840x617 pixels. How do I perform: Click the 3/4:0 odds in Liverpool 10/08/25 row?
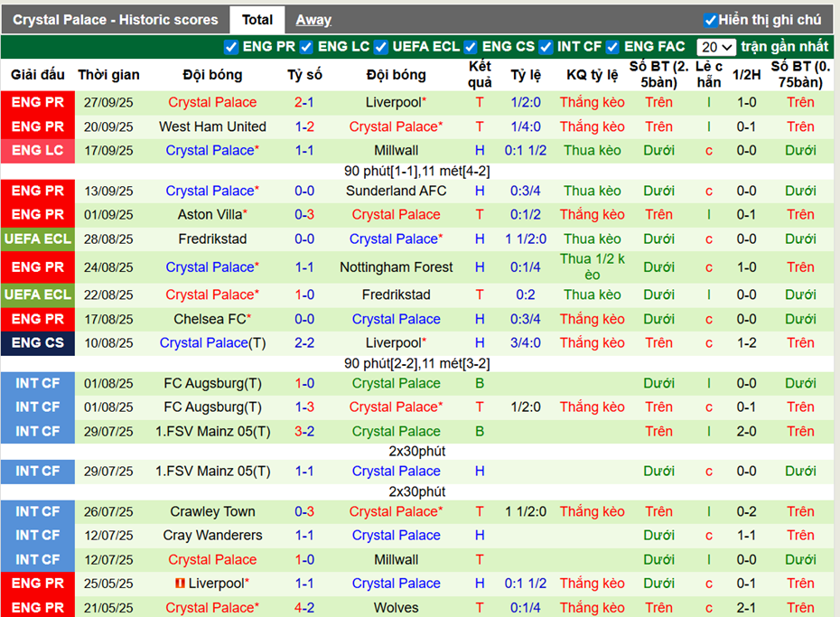pyautogui.click(x=525, y=342)
